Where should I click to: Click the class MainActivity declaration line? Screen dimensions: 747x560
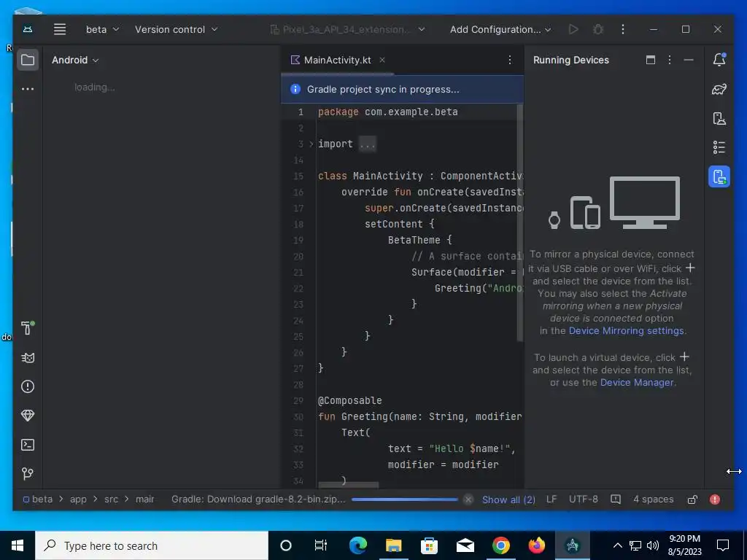420,176
